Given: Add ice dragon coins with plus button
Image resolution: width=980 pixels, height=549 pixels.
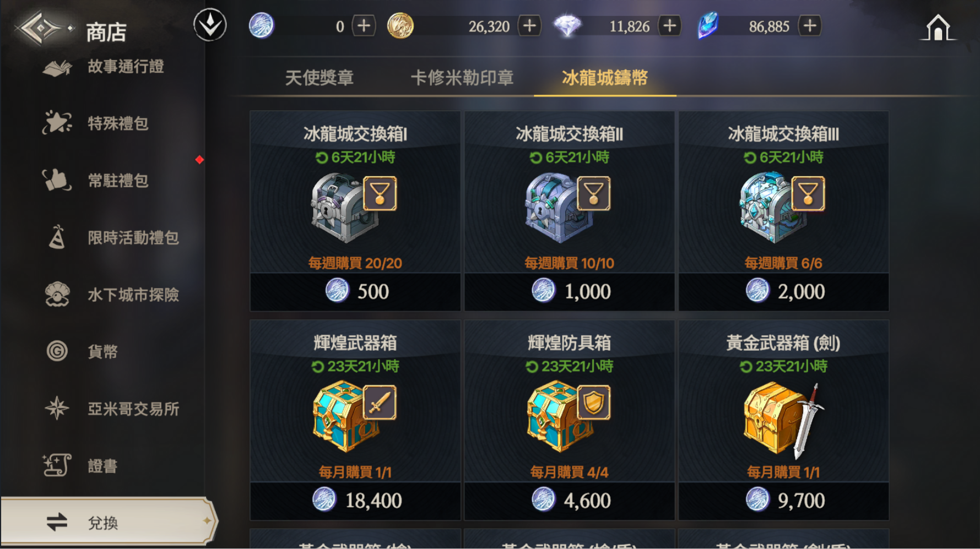Looking at the screenshot, I should click(x=364, y=26).
